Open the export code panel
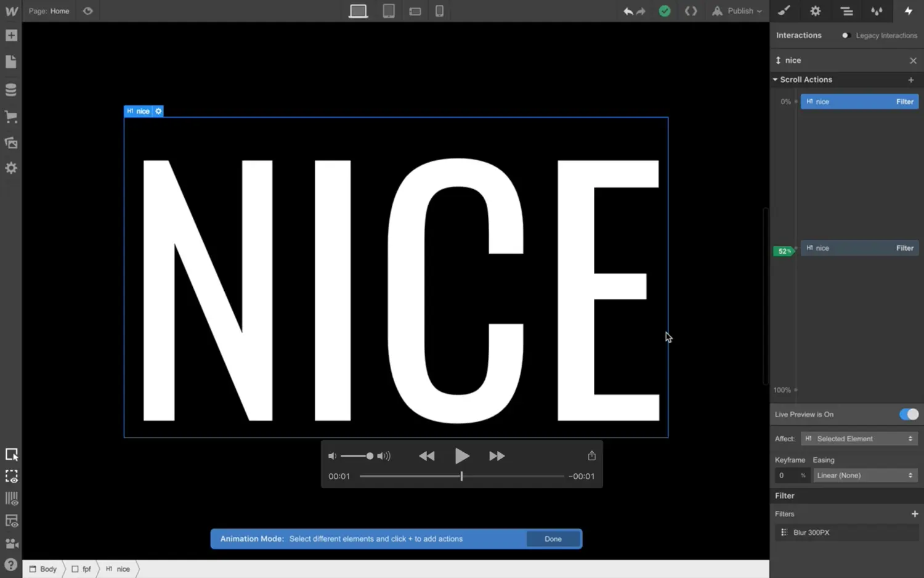 691,11
